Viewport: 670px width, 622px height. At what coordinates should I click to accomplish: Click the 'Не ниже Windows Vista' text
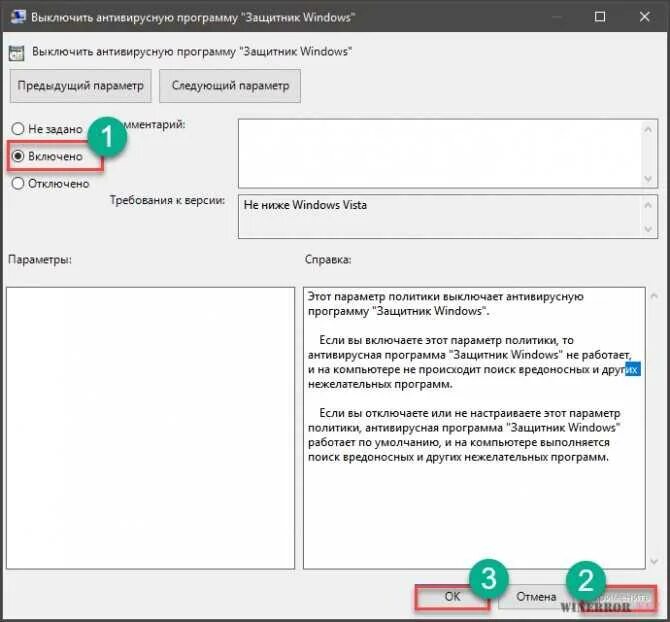(x=305, y=205)
